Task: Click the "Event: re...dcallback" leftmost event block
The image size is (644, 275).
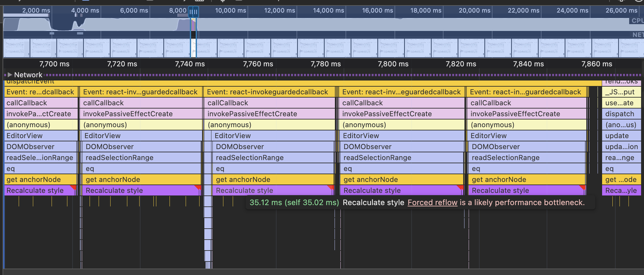Action: [40, 92]
